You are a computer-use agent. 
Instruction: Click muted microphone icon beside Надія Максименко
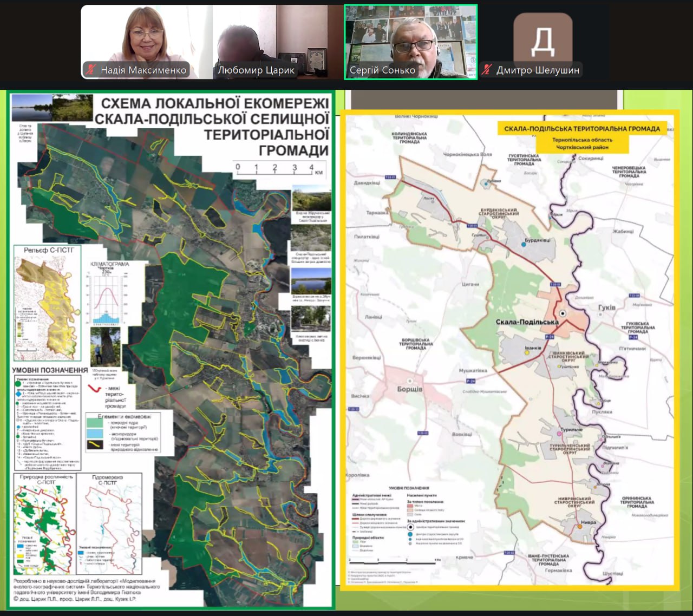(x=91, y=70)
